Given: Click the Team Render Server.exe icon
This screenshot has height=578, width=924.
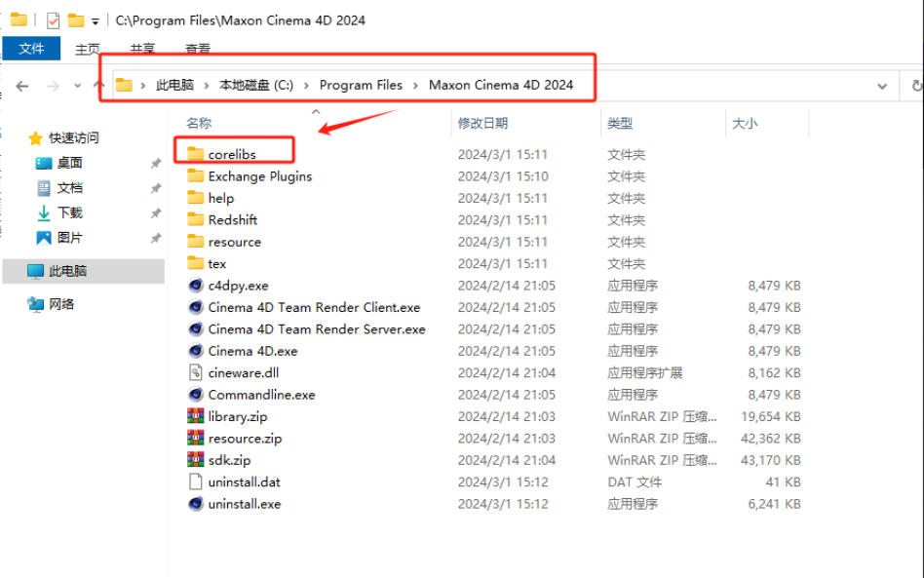Looking at the screenshot, I should coord(196,328).
